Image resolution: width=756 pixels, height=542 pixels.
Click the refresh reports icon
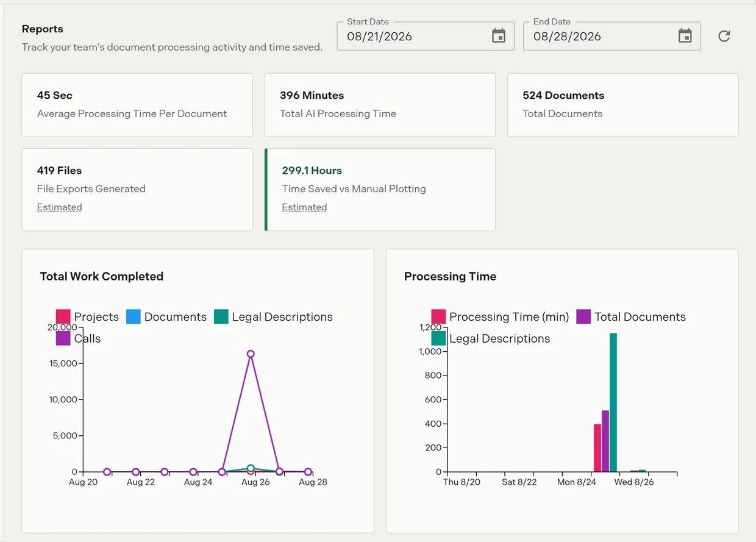724,36
